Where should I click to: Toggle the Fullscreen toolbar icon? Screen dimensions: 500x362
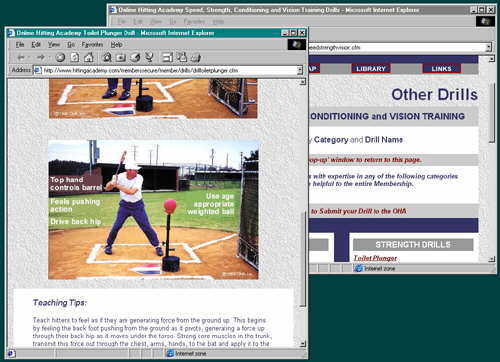167,57
